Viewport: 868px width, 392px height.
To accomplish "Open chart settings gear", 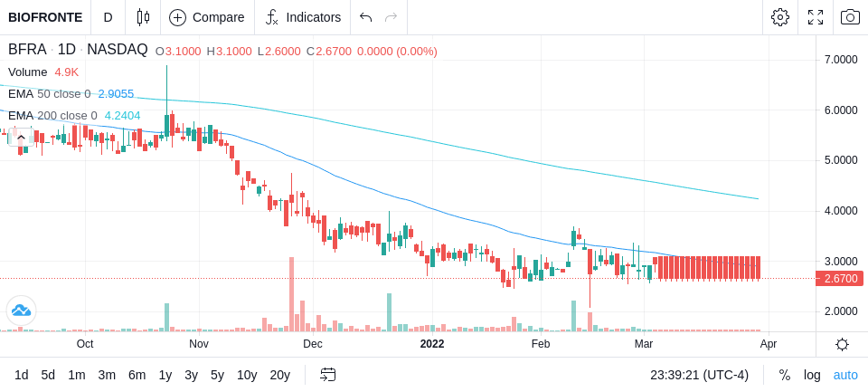I will point(780,17).
